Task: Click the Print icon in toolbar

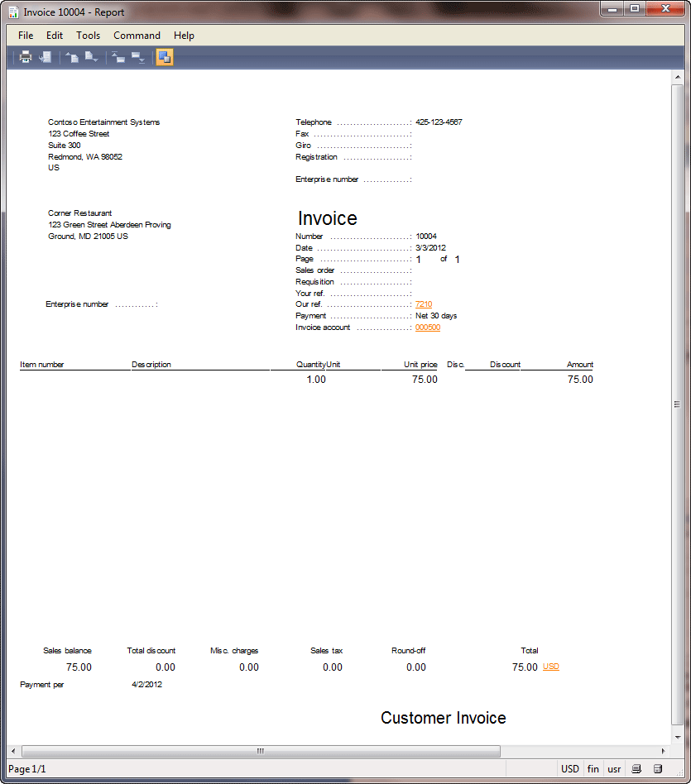Action: (26, 57)
